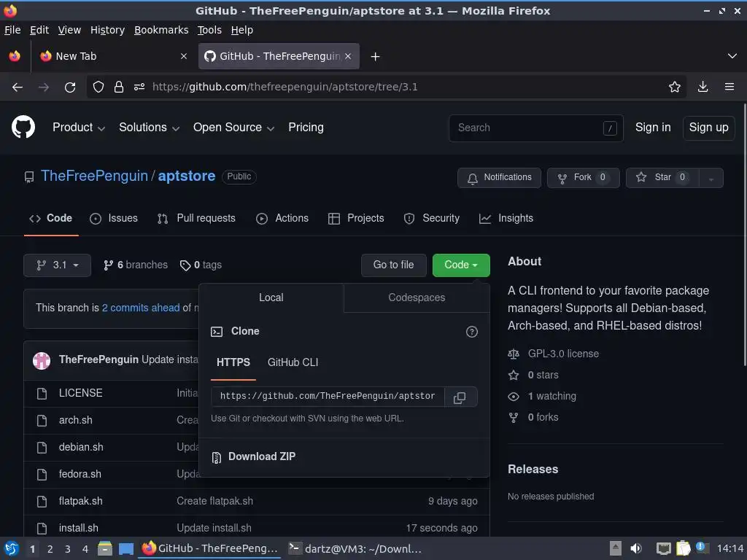Open the file manager icon in the taskbar

click(105, 549)
